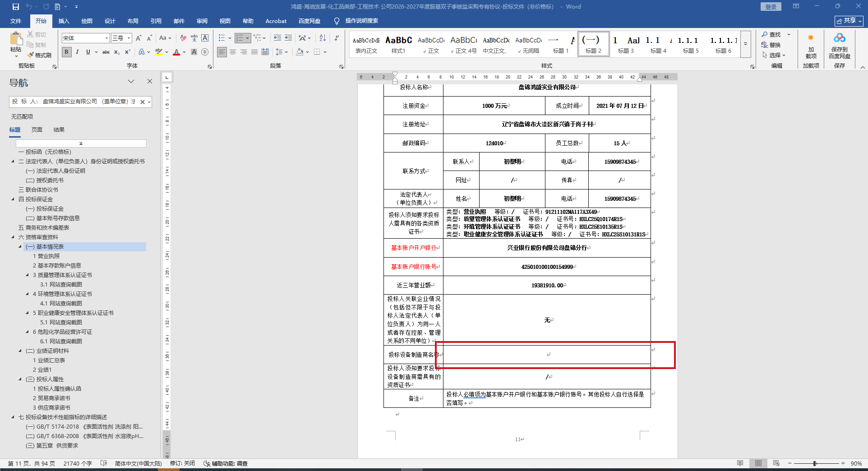Image resolution: width=868 pixels, height=471 pixels.
Task: Open the spelling check status icon
Action: (104, 463)
